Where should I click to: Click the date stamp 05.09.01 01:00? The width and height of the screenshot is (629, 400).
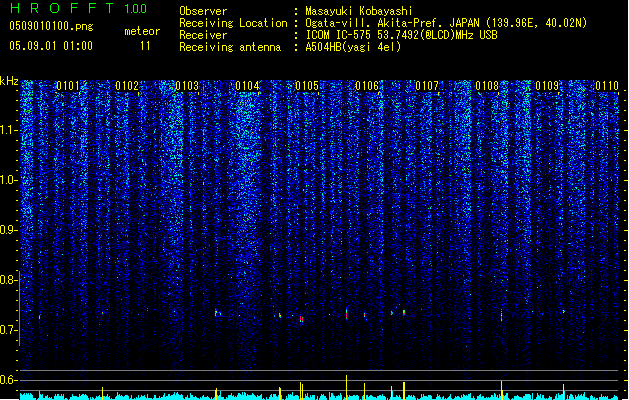click(x=51, y=45)
